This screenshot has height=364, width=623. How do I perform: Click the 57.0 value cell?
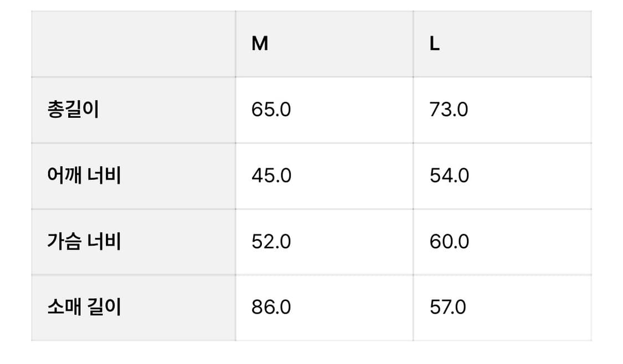(x=448, y=307)
